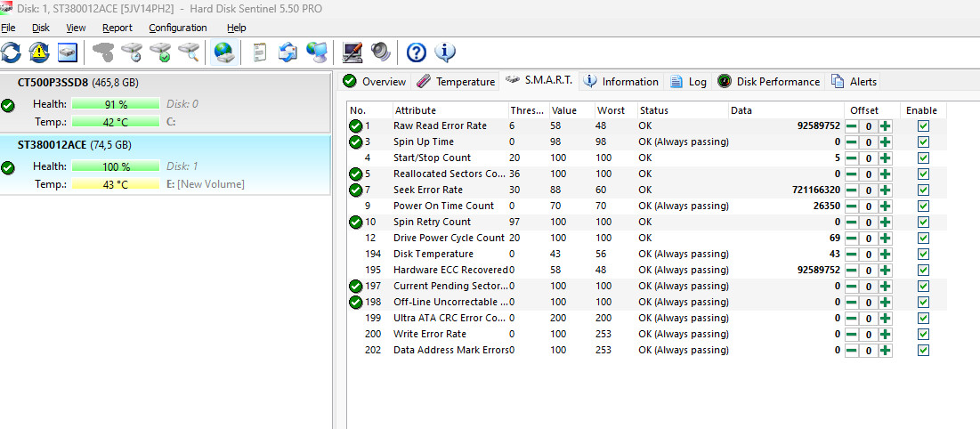The width and height of the screenshot is (980, 429).
Task: Click the globe with disk toolbar icon
Action: click(x=224, y=53)
